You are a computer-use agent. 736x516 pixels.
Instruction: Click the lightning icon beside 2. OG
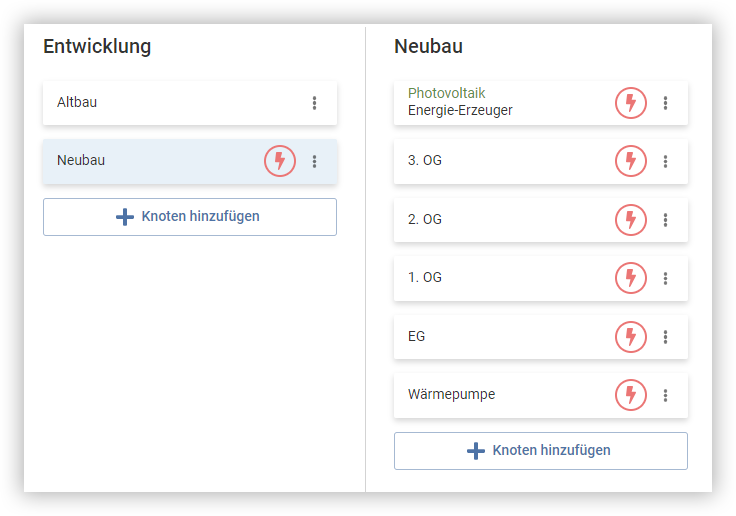coord(630,219)
